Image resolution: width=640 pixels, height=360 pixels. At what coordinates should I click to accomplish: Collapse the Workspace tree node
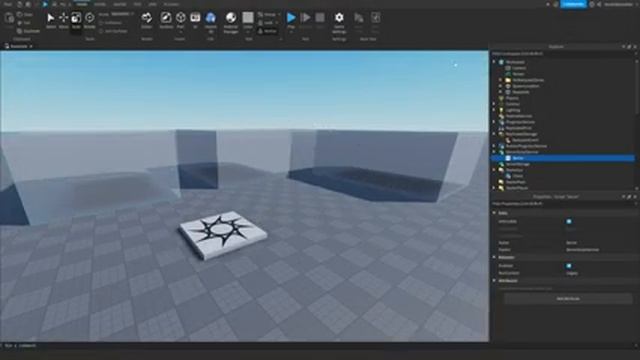click(x=494, y=62)
